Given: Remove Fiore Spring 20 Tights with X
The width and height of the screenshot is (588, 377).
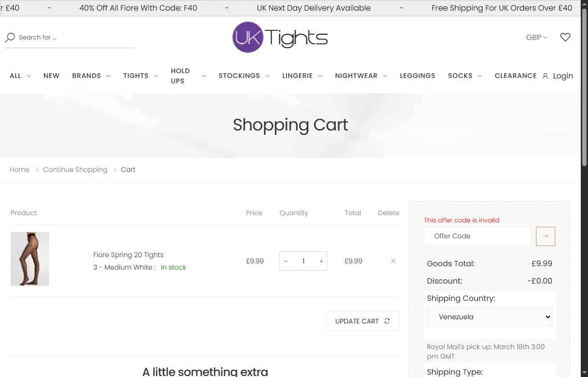Looking at the screenshot, I should [393, 261].
